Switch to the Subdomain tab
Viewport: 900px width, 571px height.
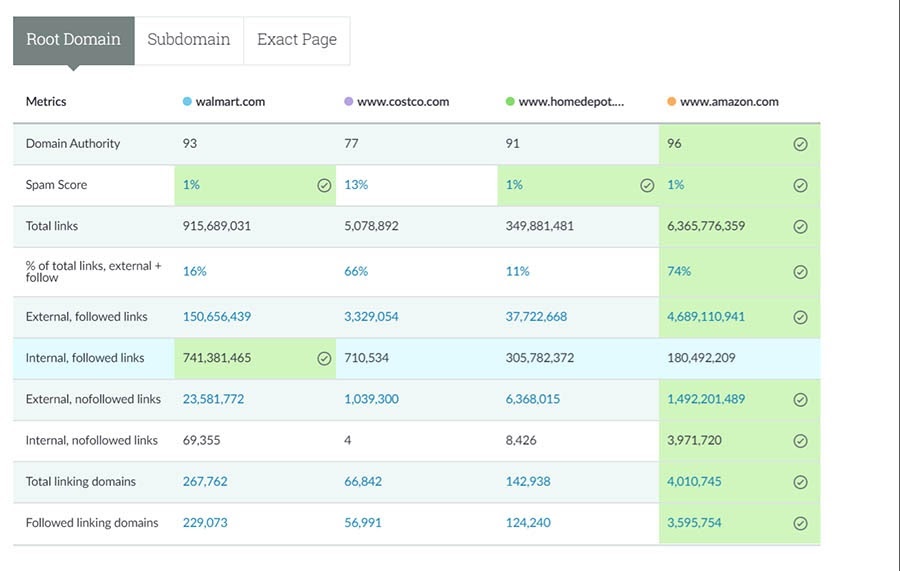(188, 40)
